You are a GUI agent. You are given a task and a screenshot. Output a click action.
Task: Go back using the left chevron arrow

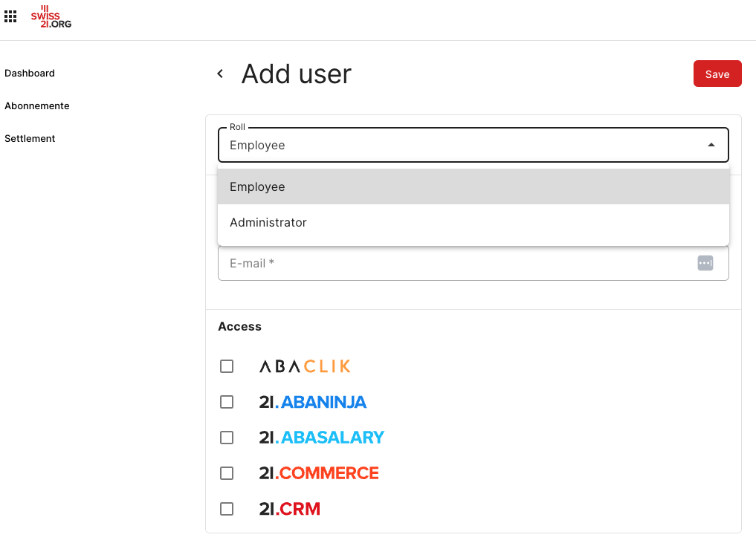pyautogui.click(x=220, y=74)
